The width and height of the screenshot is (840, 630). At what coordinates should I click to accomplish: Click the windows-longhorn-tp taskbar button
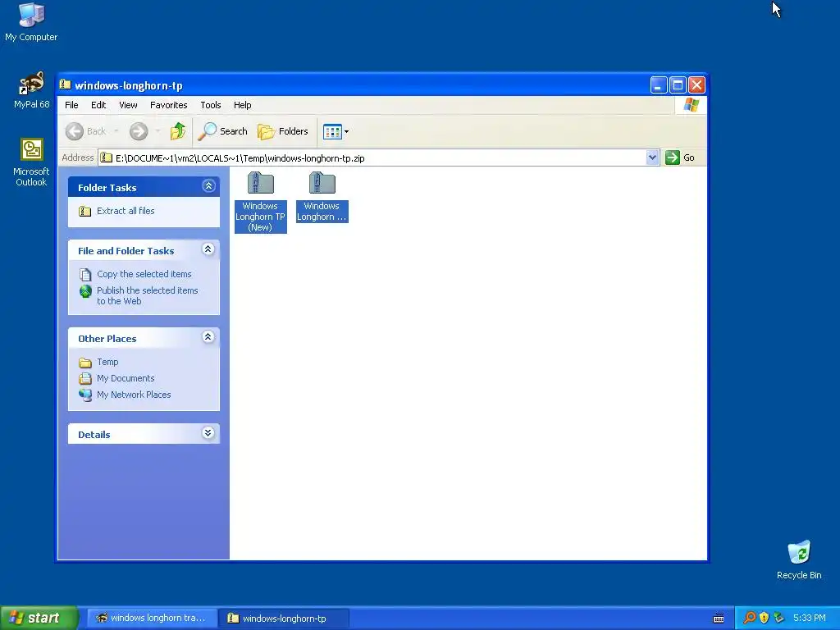tap(284, 619)
